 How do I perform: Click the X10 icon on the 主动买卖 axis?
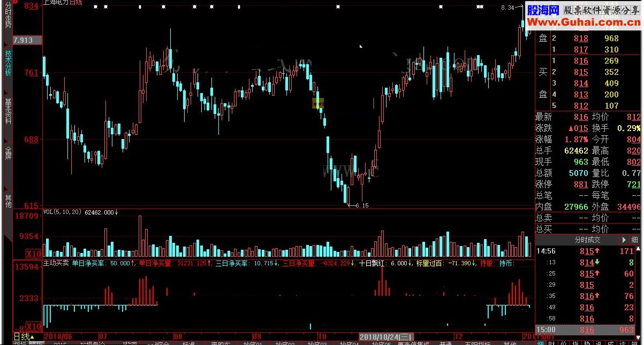point(34,326)
